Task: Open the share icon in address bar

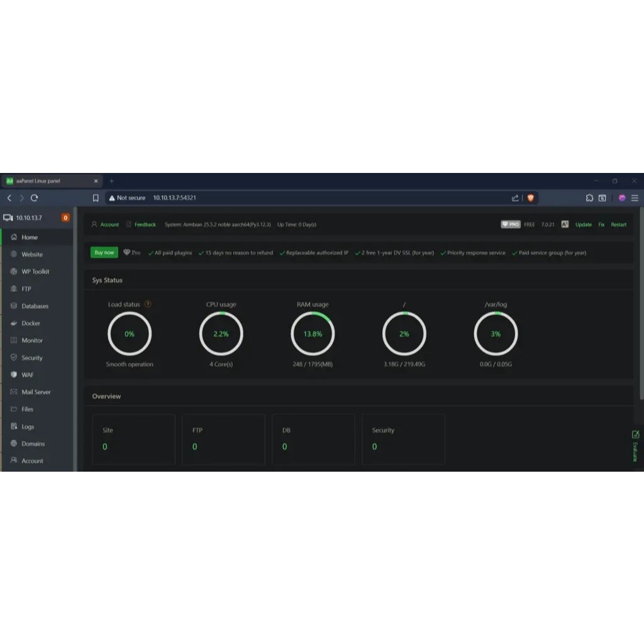Action: point(515,198)
